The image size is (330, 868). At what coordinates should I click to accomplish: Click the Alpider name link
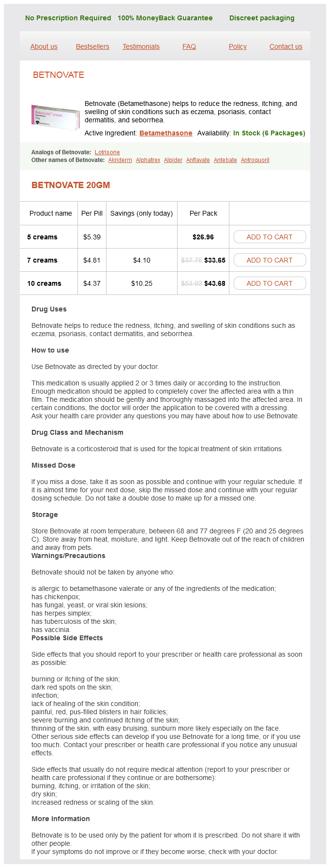click(173, 160)
